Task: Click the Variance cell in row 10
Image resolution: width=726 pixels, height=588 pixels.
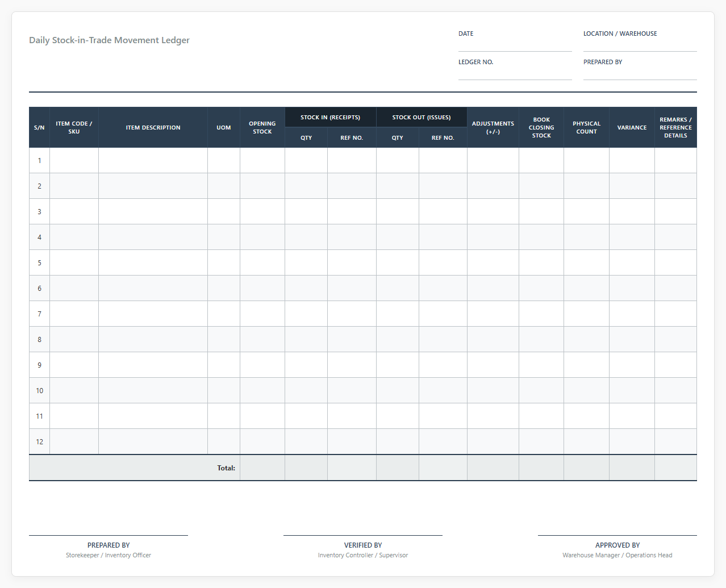Action: click(x=632, y=390)
